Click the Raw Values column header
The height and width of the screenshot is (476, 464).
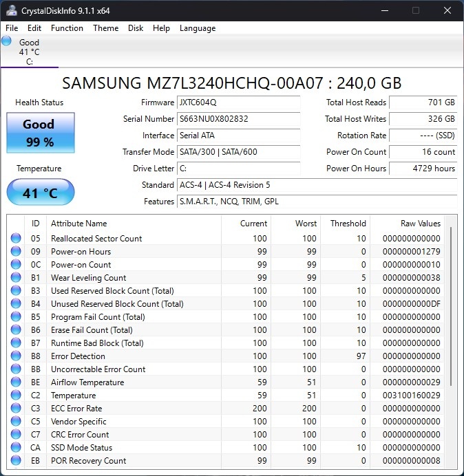[x=420, y=224]
